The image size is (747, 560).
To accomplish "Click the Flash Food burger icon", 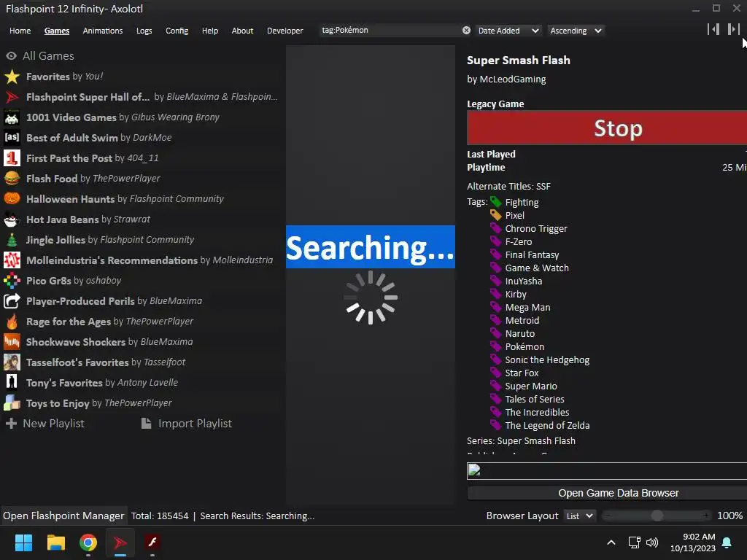I will pos(12,179).
